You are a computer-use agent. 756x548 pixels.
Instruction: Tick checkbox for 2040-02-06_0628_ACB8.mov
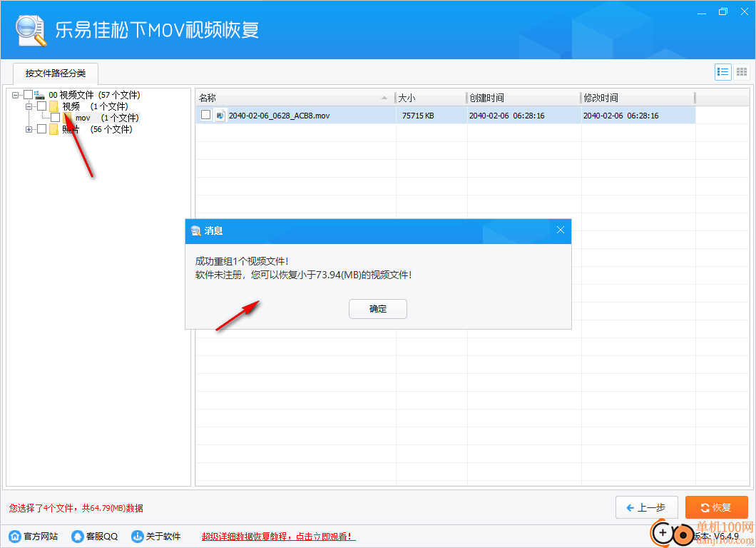[x=206, y=115]
